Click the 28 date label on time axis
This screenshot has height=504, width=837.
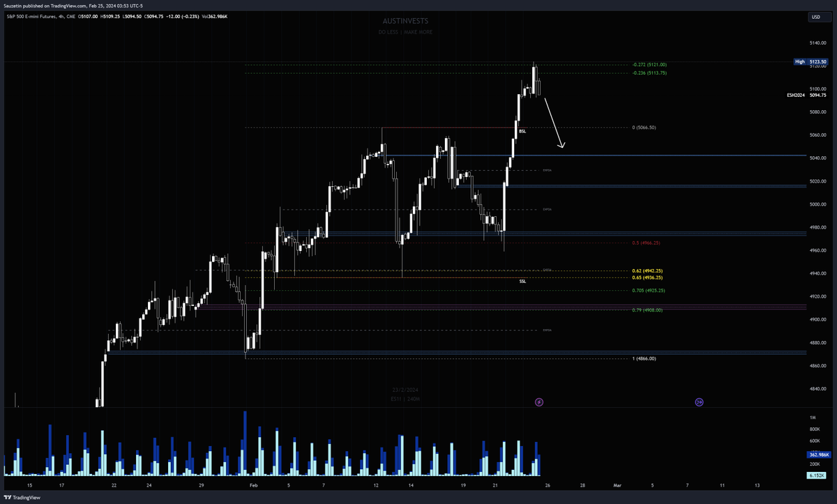coord(582,484)
